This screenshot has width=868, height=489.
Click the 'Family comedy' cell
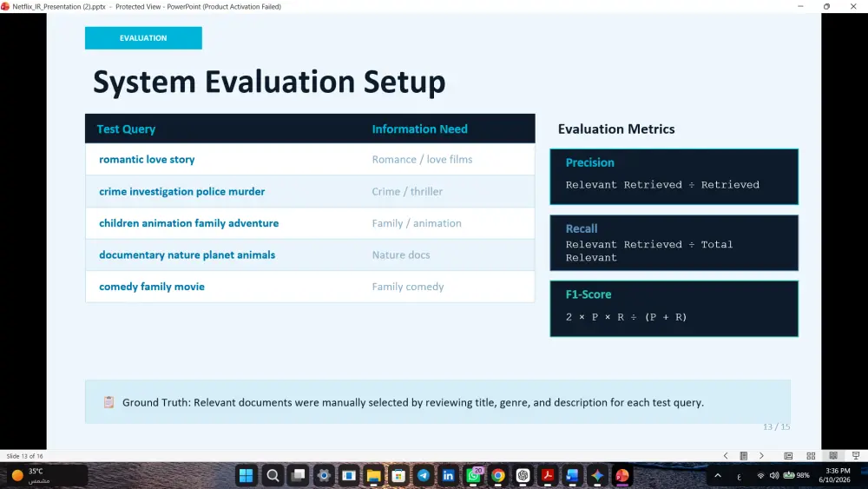pos(407,287)
